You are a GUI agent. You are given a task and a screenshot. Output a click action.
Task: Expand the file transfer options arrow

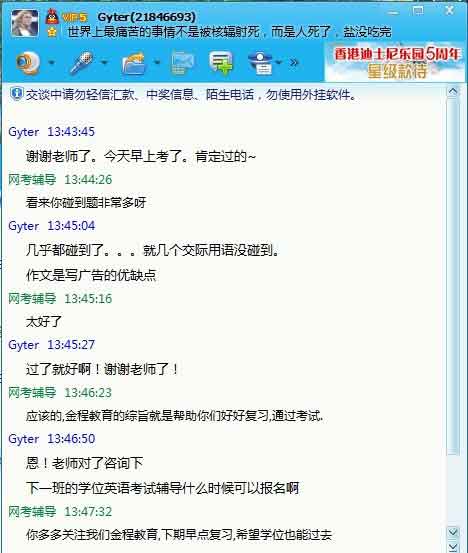coord(157,63)
